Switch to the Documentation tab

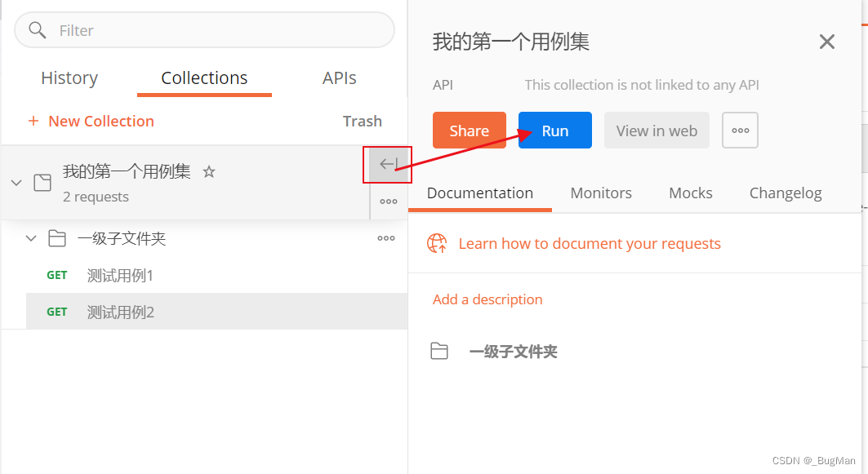[x=480, y=193]
